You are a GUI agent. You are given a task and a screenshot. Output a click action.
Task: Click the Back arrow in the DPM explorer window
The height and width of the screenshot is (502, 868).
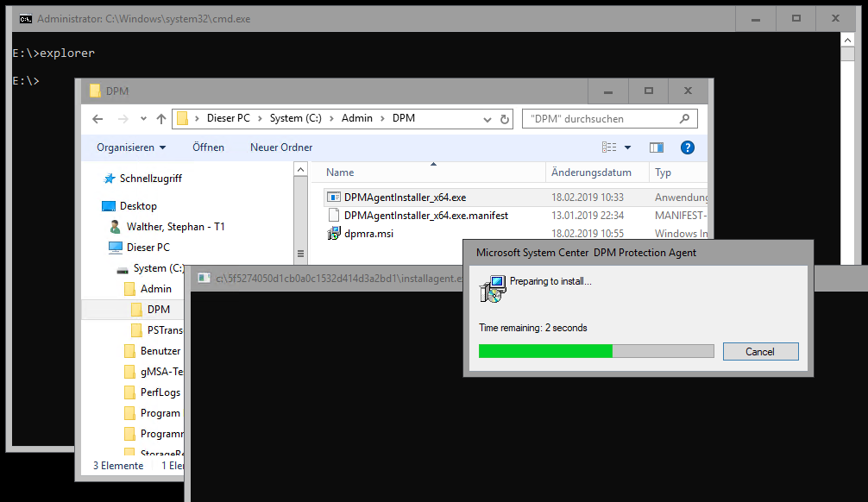(97, 119)
